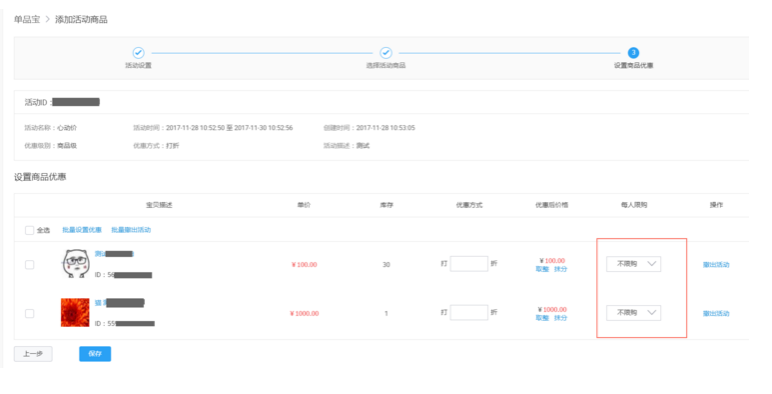Click the 操作 column header
Screen dimensions: 772x394
point(716,205)
